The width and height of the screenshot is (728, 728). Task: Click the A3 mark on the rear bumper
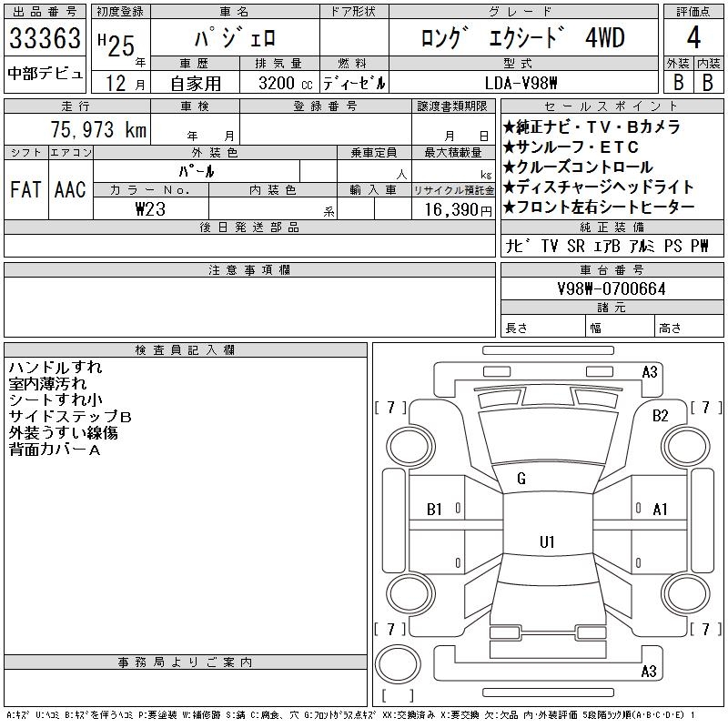pyautogui.click(x=649, y=671)
